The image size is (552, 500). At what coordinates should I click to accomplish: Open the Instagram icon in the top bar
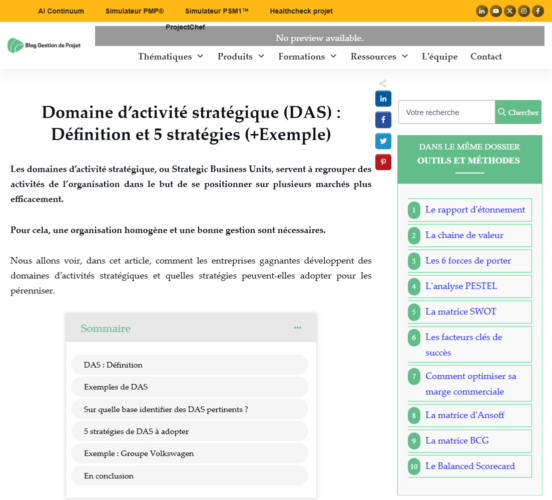[x=524, y=11]
